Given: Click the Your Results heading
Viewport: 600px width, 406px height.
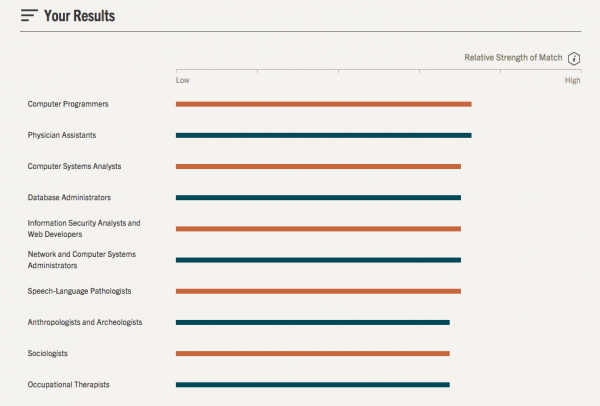Looking at the screenshot, I should click(79, 16).
